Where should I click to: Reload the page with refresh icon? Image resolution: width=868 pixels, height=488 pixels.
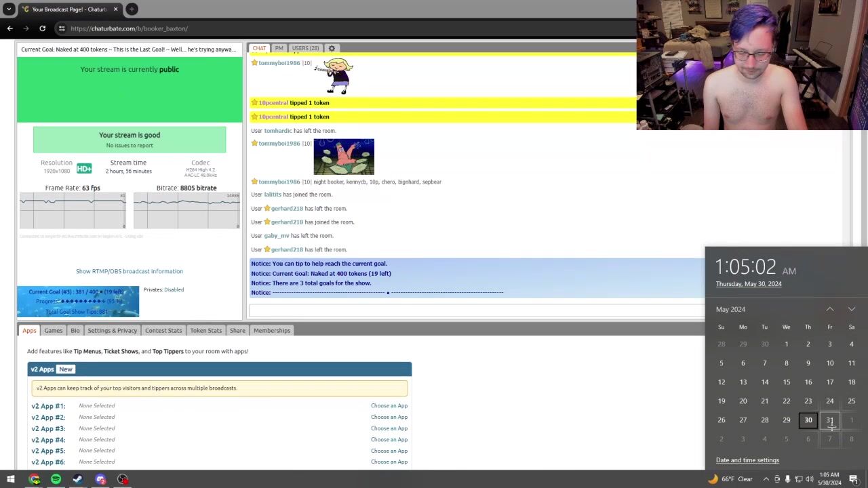(x=42, y=28)
